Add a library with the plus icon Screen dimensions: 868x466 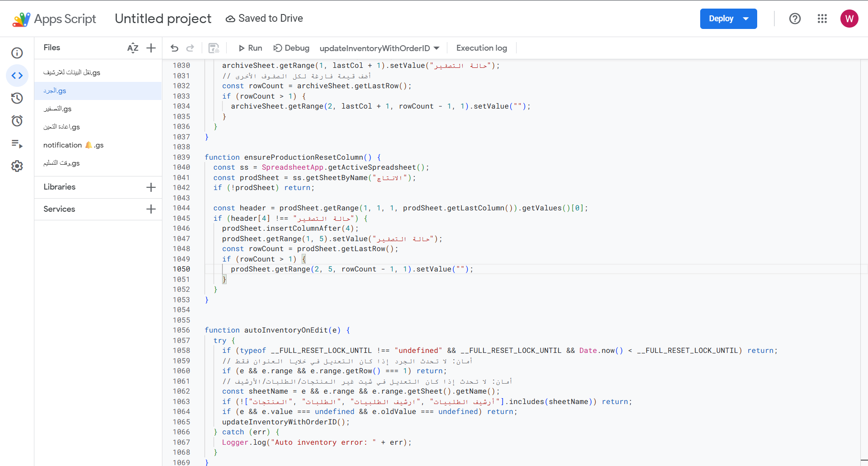click(151, 187)
